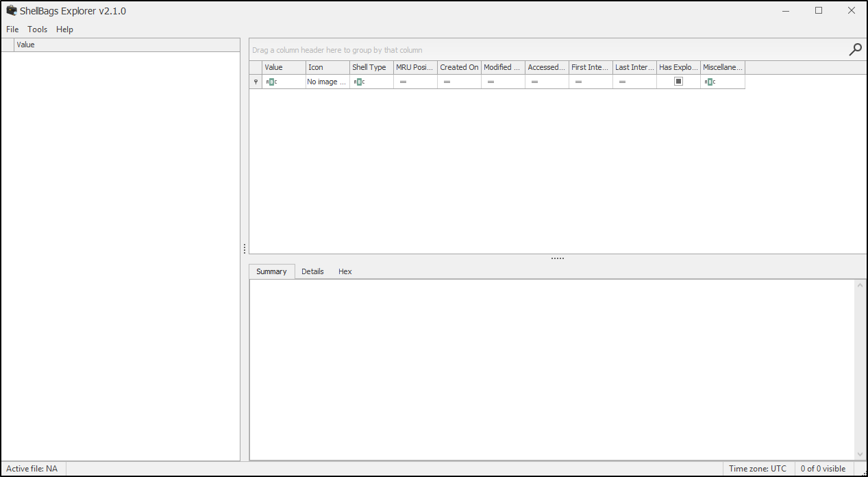Image resolution: width=868 pixels, height=477 pixels.
Task: Open the MRU Position filter equals icon
Action: pos(403,82)
